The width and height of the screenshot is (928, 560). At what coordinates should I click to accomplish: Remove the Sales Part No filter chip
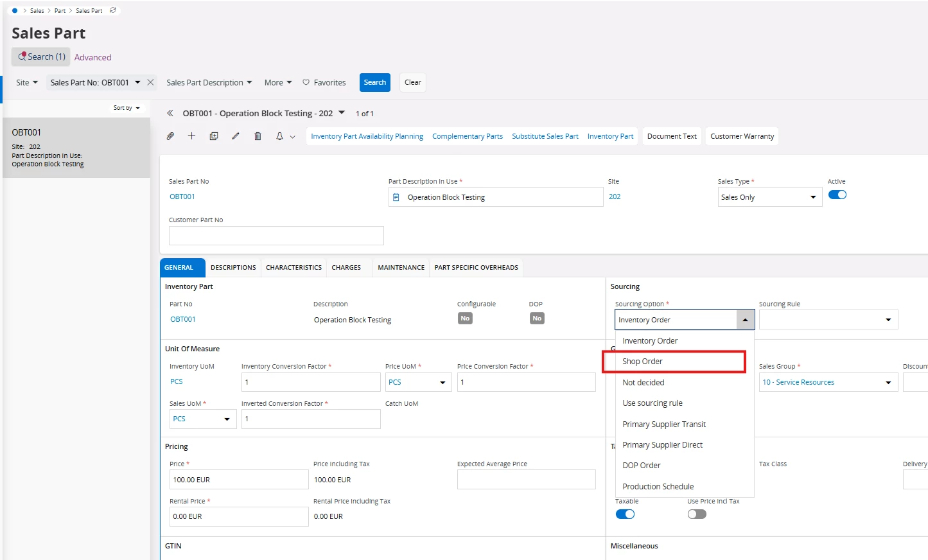tap(150, 82)
